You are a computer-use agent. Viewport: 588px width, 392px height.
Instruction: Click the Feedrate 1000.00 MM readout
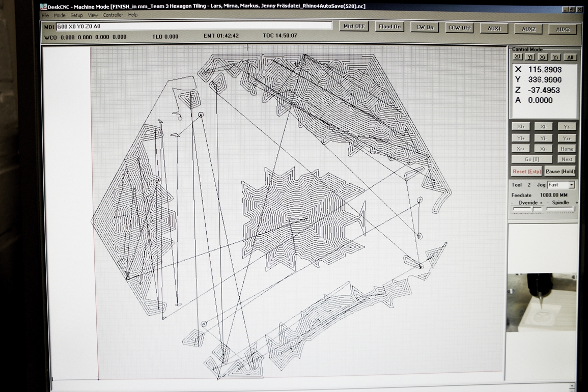coord(539,195)
